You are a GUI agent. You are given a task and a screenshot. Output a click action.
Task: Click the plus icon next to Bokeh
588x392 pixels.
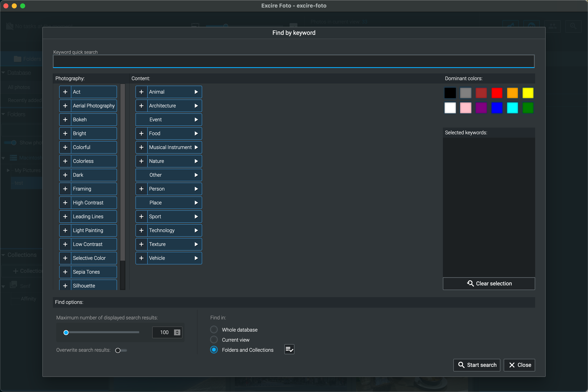[x=65, y=119]
